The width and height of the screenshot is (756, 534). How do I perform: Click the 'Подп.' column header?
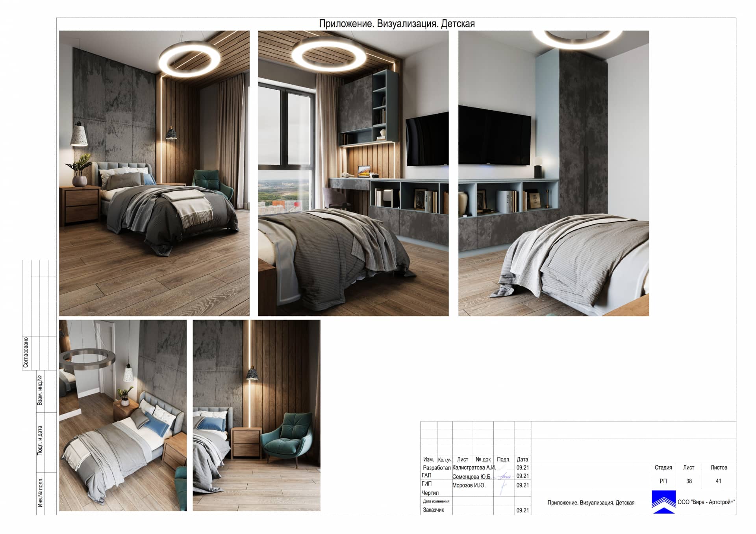click(504, 459)
